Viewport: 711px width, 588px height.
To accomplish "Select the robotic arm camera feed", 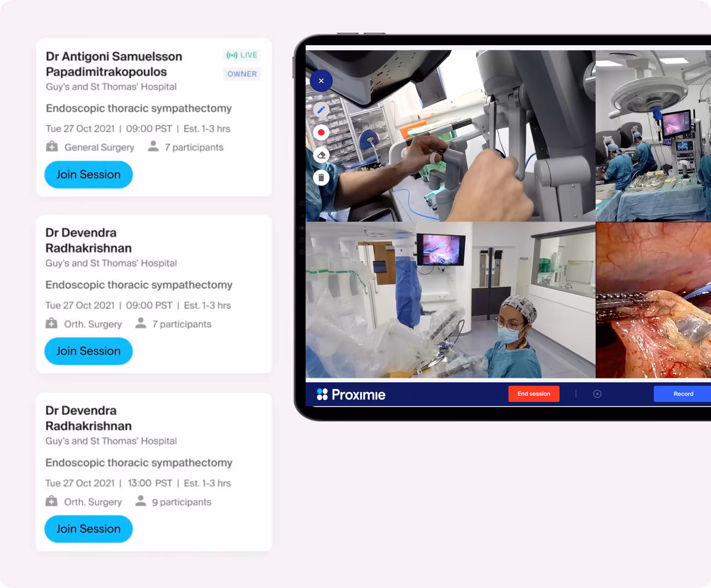I will [450, 136].
